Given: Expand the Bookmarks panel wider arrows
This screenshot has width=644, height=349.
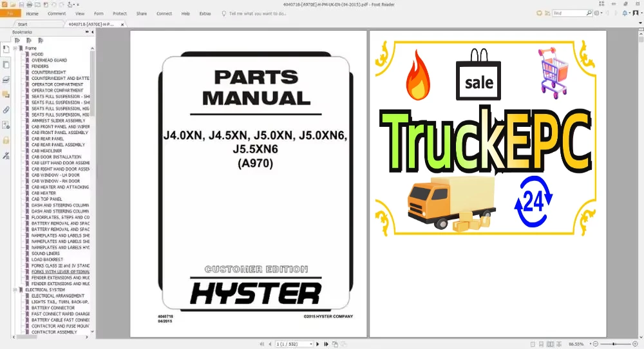Looking at the screenshot, I should coord(87,32).
